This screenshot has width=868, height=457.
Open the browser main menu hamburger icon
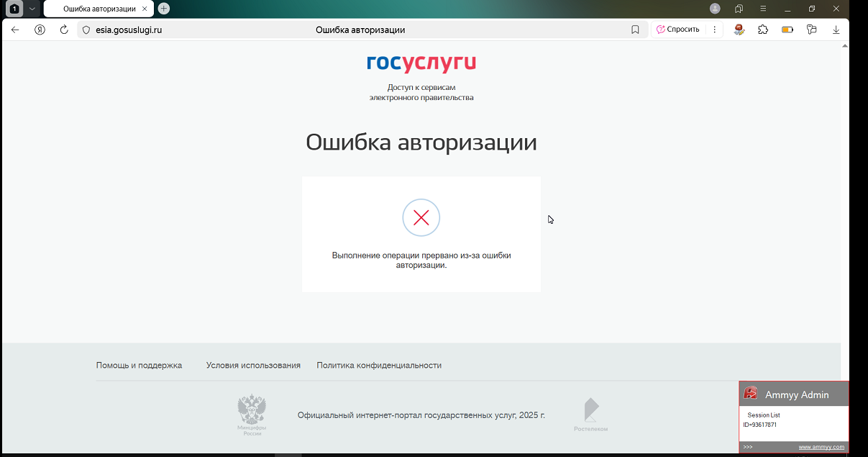[763, 9]
